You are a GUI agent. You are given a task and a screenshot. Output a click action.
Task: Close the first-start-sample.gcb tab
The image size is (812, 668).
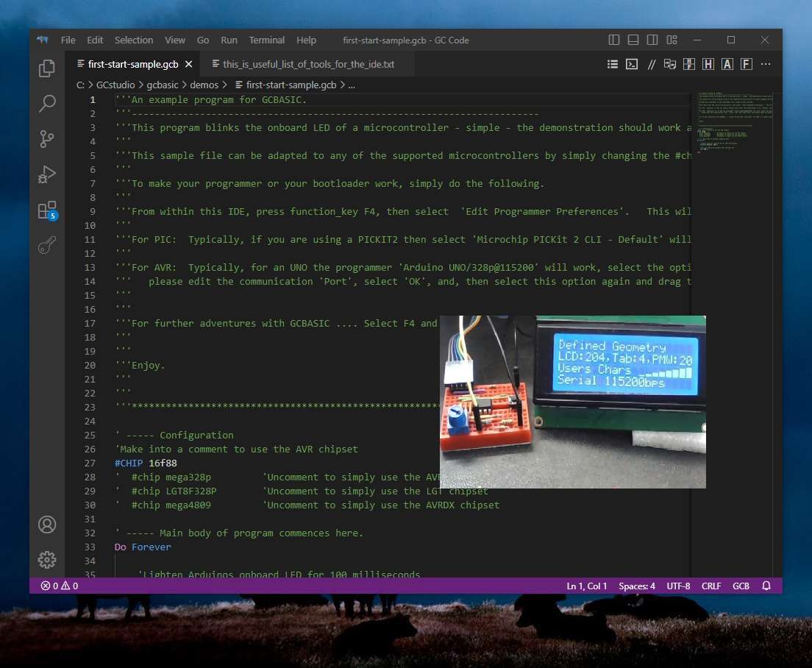pyautogui.click(x=189, y=64)
